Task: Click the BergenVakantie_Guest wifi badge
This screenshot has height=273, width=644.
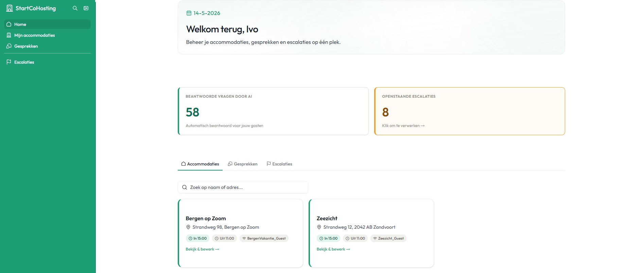Action: pyautogui.click(x=264, y=238)
